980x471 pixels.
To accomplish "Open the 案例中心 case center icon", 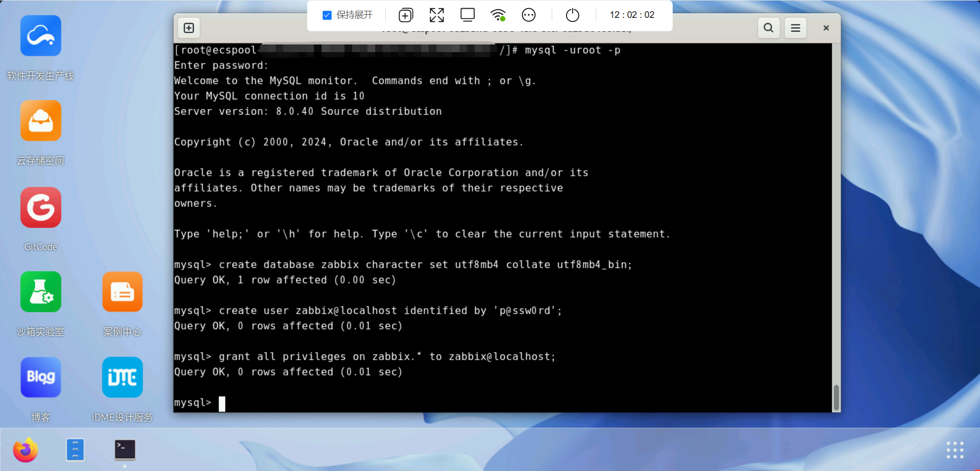I will 122,292.
